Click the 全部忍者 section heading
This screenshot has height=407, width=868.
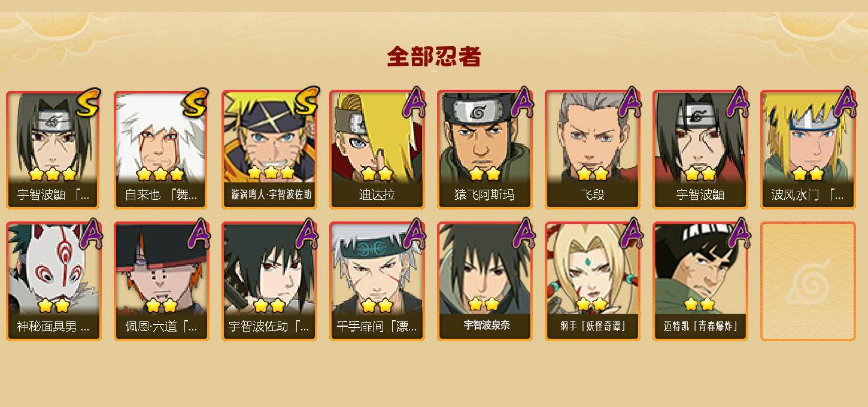coord(434,56)
